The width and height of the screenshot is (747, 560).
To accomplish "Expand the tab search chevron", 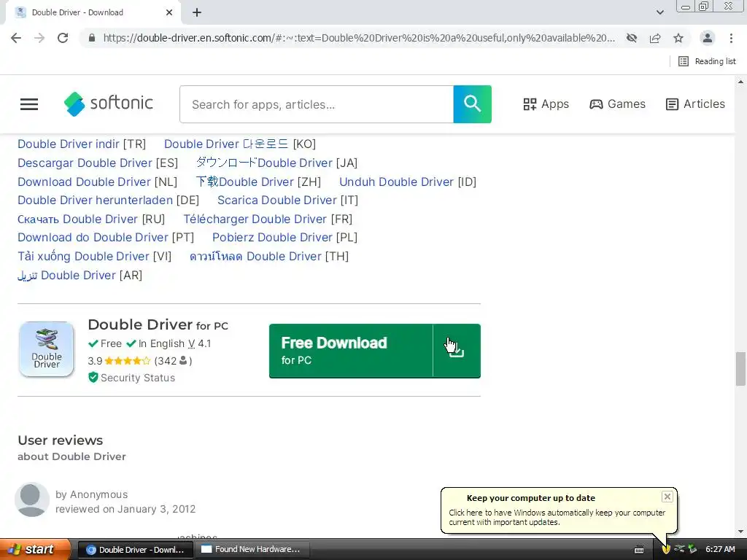I will tap(659, 12).
